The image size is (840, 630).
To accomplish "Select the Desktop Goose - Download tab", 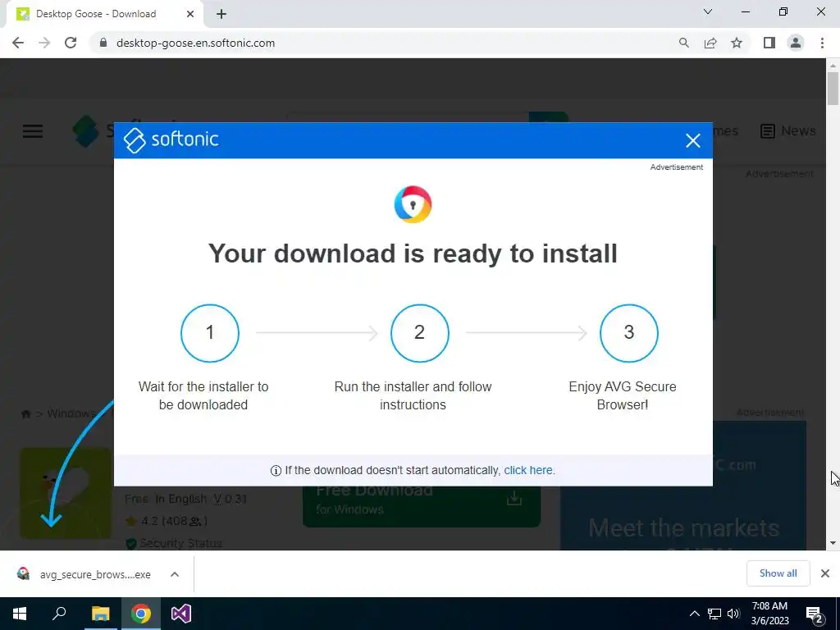I will (104, 14).
